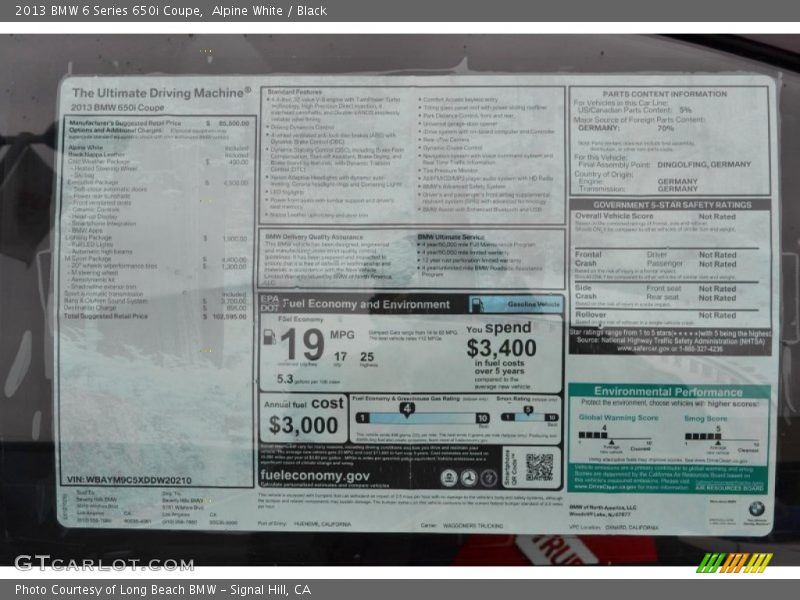This screenshot has width=800, height=600.
Task: Click the 'Global Warming Score' label
Action: point(618,417)
